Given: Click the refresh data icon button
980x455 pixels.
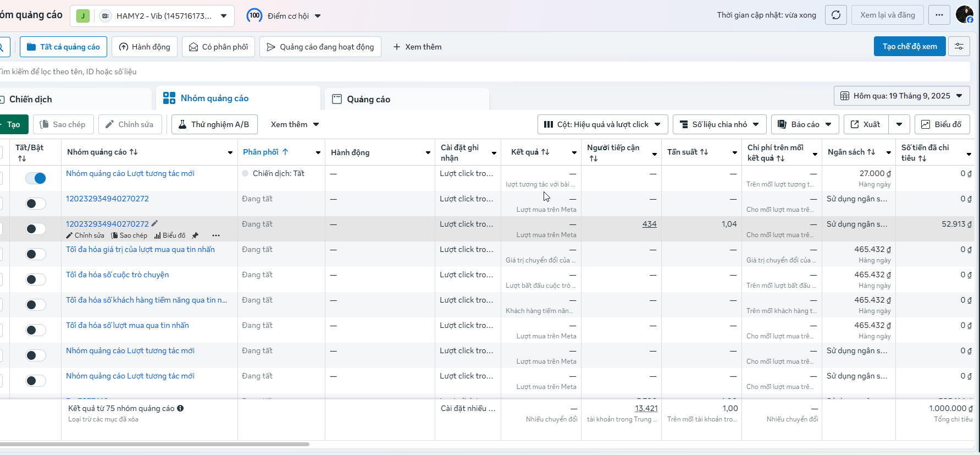Looking at the screenshot, I should [835, 15].
